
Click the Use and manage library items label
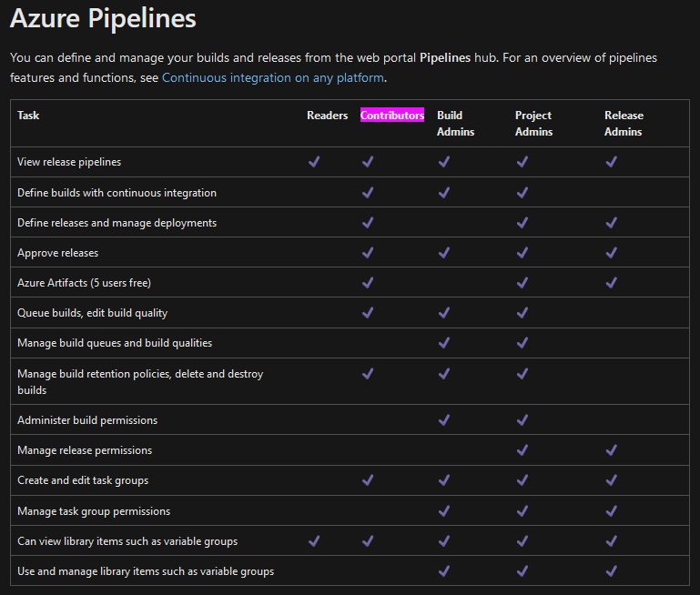[x=146, y=571]
